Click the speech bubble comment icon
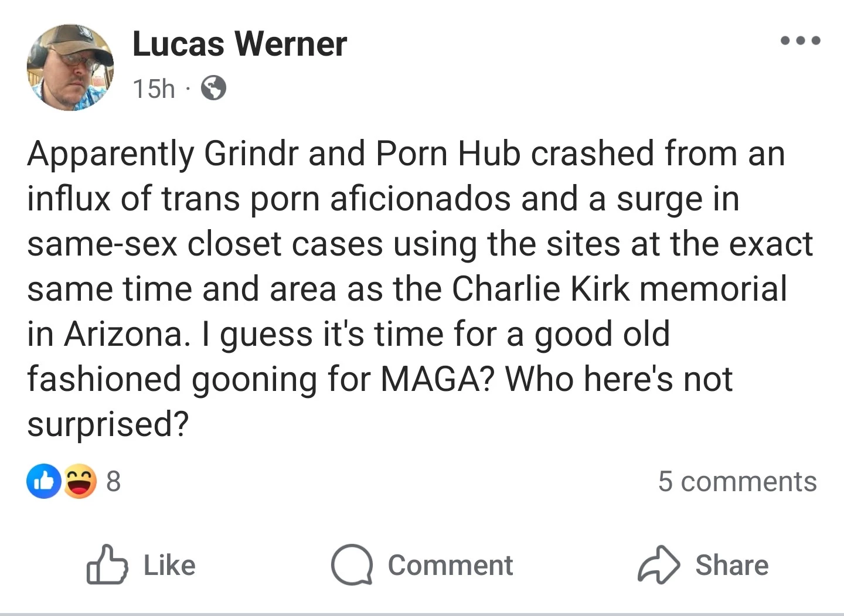The height and width of the screenshot is (616, 844). pyautogui.click(x=352, y=565)
